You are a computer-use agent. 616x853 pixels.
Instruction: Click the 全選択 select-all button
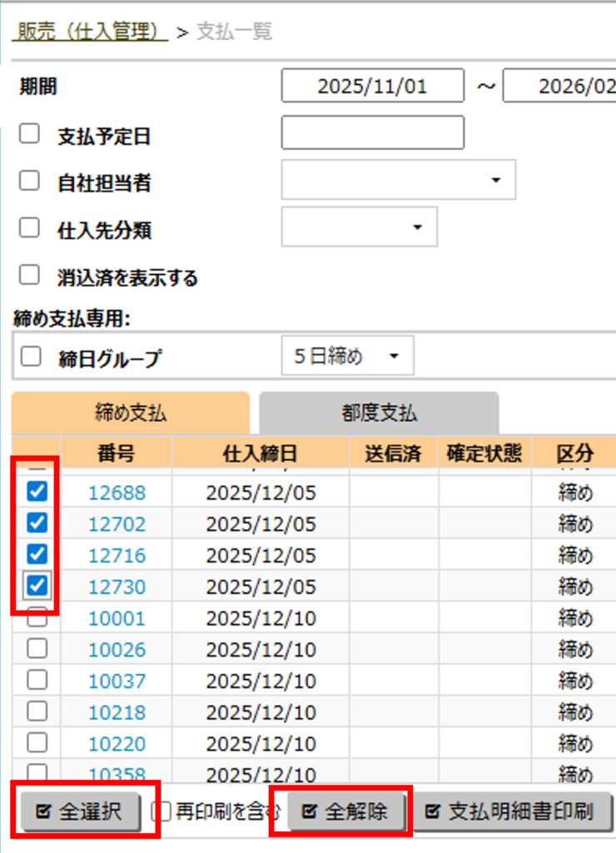point(81,812)
